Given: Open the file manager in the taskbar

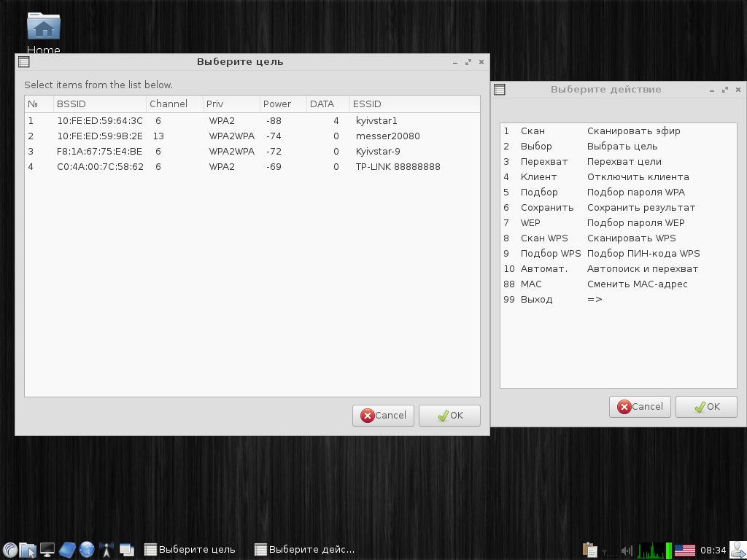Looking at the screenshot, I should [28, 550].
